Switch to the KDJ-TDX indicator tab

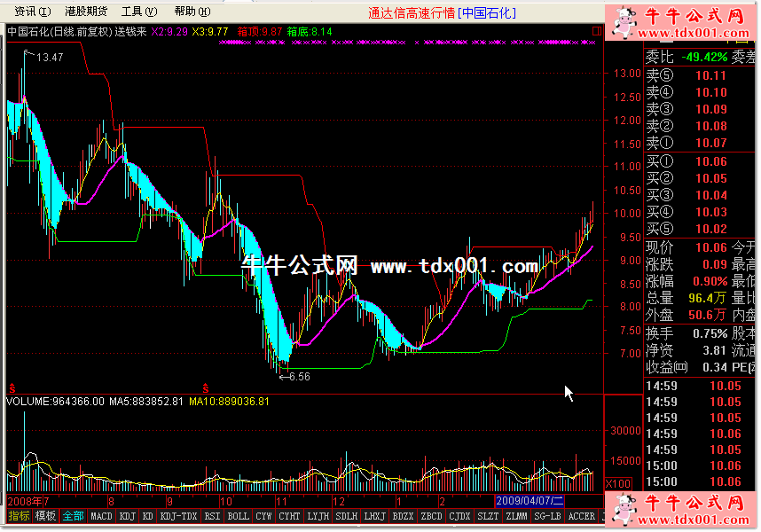pyautogui.click(x=178, y=516)
